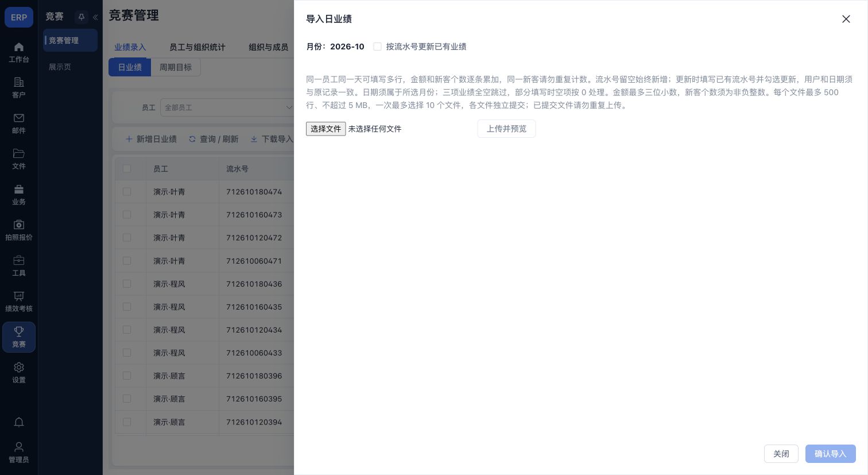Check the row with 流水号 712610180436
The image size is (868, 475).
click(x=127, y=284)
